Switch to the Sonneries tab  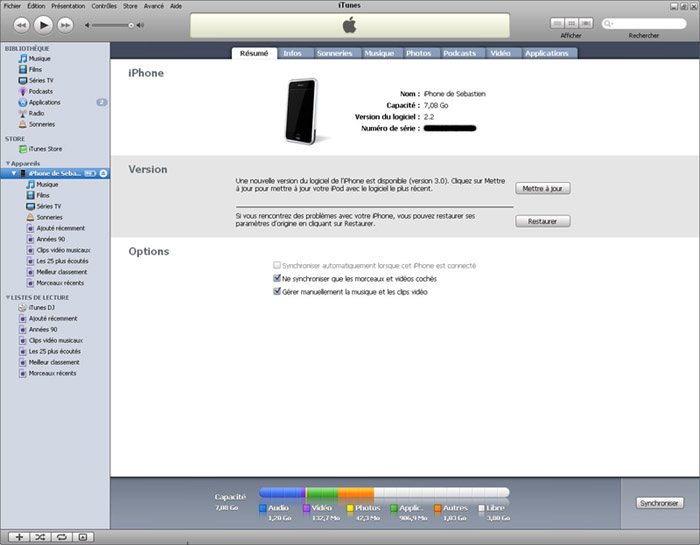(334, 53)
